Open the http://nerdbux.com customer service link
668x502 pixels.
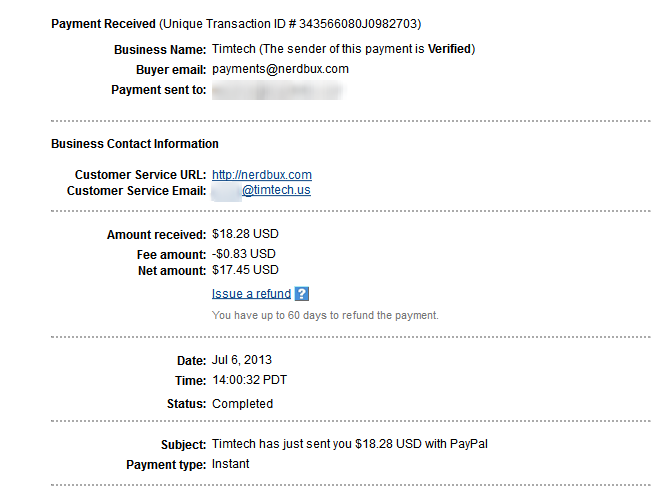click(x=262, y=175)
